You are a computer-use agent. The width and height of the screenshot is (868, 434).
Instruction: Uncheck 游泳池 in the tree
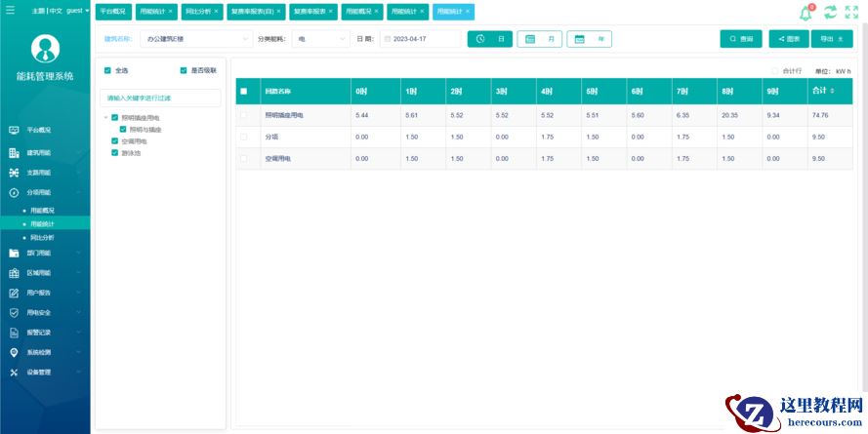point(114,152)
